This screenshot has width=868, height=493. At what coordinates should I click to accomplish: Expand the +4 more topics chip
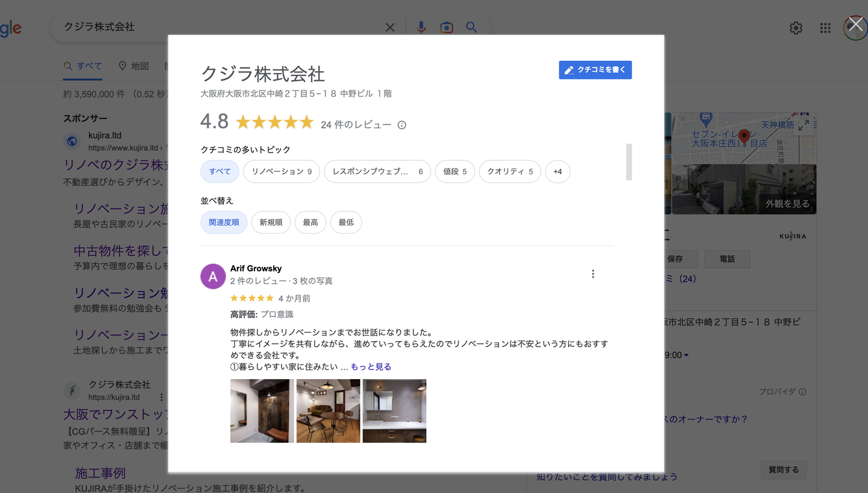pyautogui.click(x=558, y=172)
